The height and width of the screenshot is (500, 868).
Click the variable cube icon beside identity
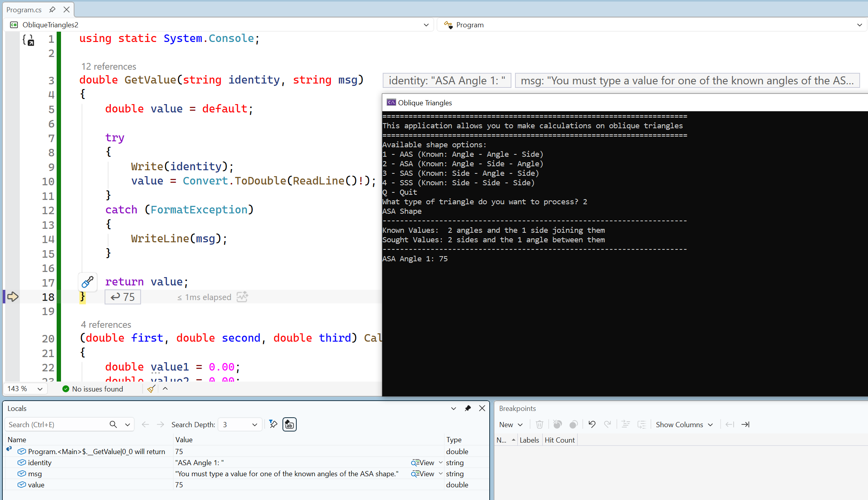coord(22,462)
